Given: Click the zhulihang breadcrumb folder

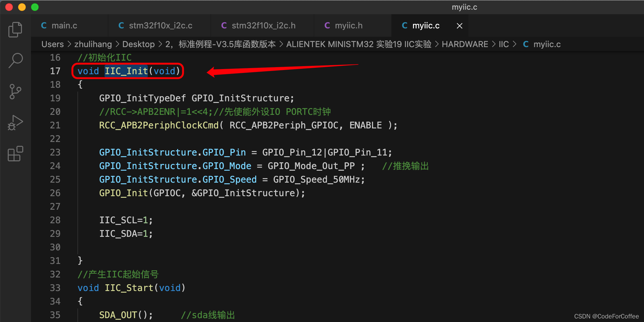Looking at the screenshot, I should [x=93, y=44].
